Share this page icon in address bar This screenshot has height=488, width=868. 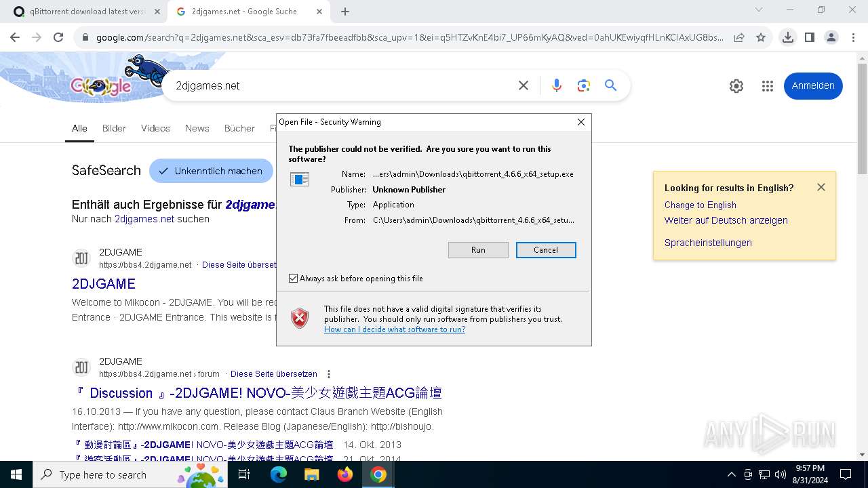click(x=739, y=38)
